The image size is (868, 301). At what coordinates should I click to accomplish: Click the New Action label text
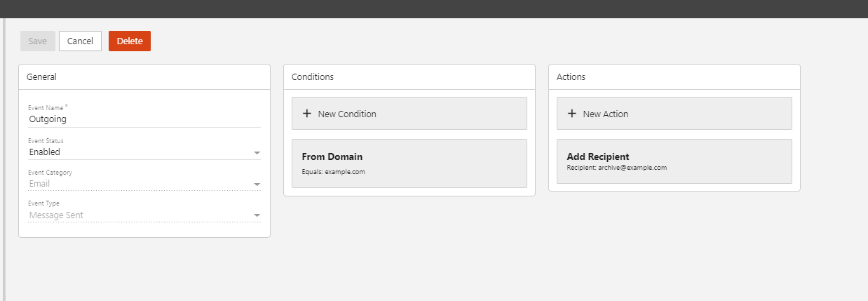click(605, 114)
